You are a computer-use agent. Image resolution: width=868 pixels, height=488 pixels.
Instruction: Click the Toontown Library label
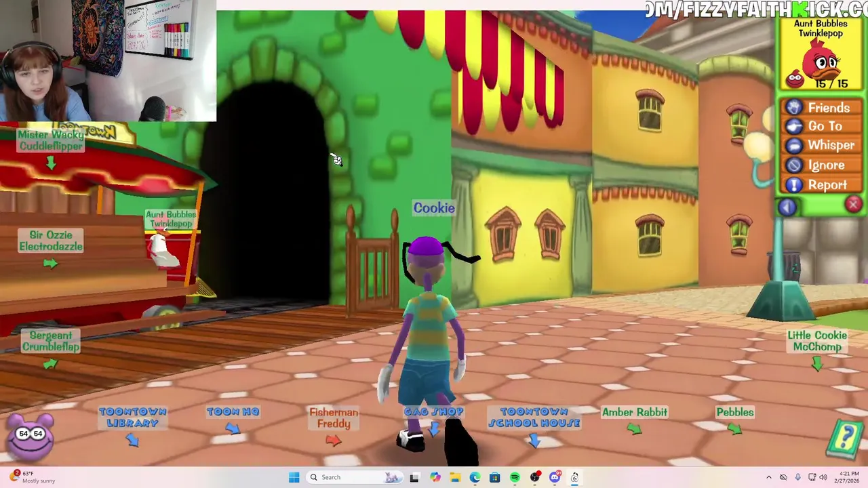coord(132,417)
